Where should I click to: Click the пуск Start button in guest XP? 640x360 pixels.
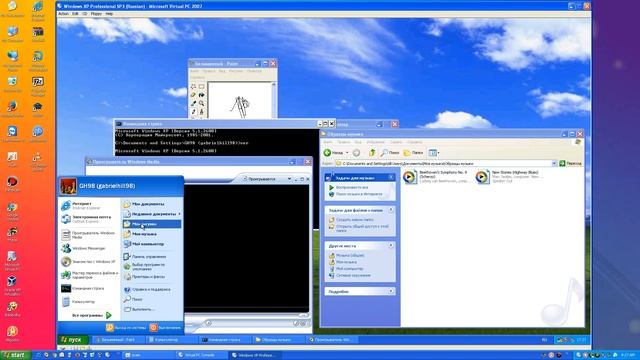pyautogui.click(x=72, y=340)
